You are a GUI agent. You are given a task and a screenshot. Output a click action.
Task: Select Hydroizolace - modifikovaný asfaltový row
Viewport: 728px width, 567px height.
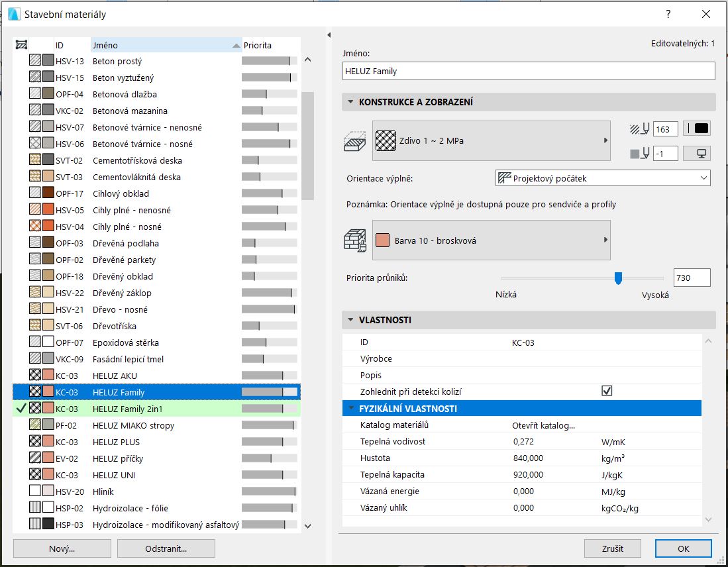(x=157, y=525)
